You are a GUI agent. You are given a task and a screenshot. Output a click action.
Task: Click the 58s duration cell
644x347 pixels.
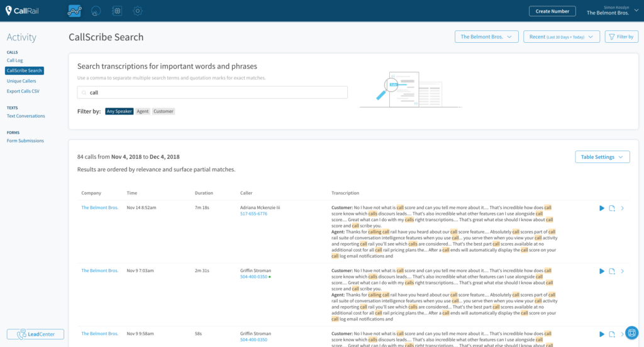[x=198, y=333]
